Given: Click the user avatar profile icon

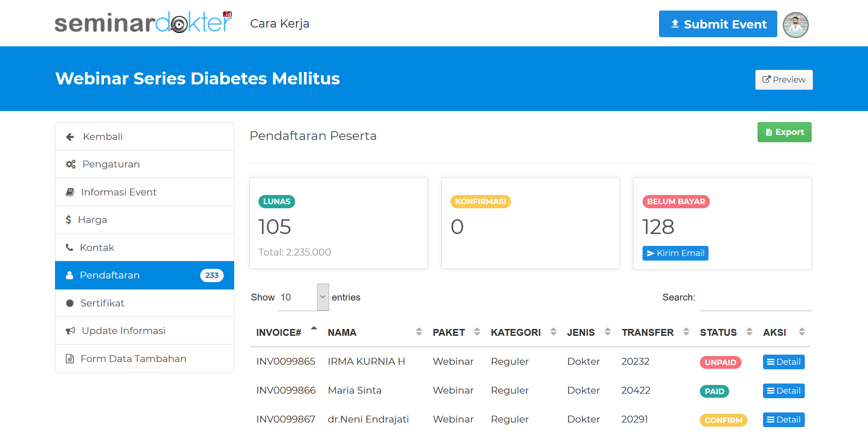Looking at the screenshot, I should (795, 25).
